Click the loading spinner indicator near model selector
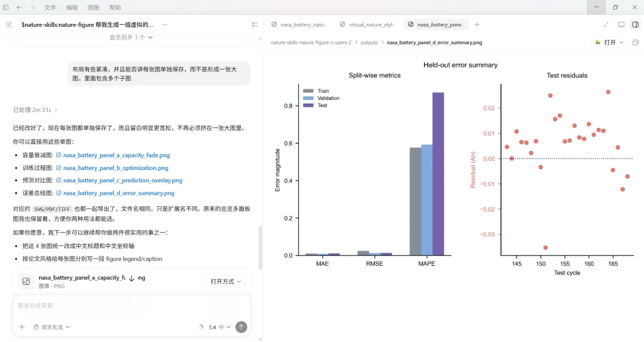This screenshot has height=342, width=644. pos(200,327)
